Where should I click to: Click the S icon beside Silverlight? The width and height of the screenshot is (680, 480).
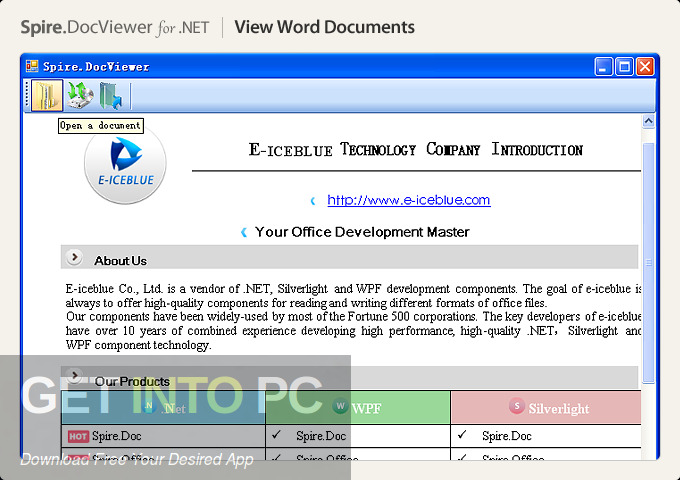(517, 406)
